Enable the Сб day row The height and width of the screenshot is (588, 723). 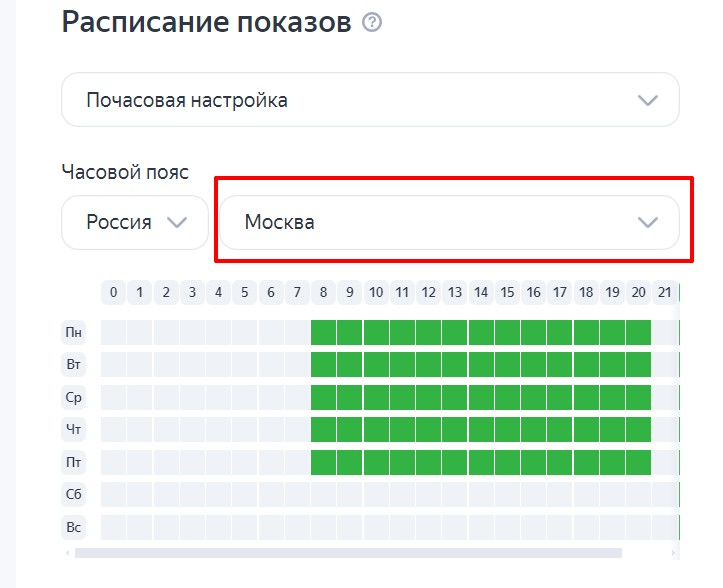[74, 495]
